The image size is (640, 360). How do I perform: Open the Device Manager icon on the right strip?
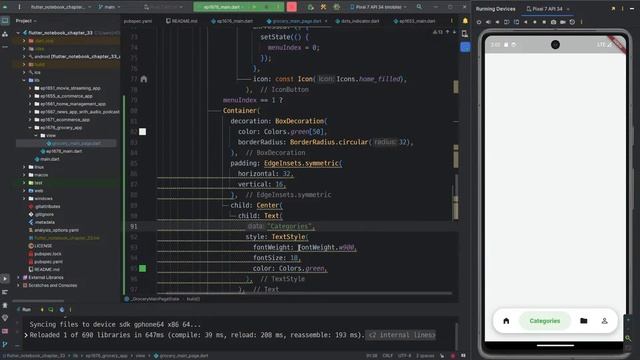[x=465, y=34]
